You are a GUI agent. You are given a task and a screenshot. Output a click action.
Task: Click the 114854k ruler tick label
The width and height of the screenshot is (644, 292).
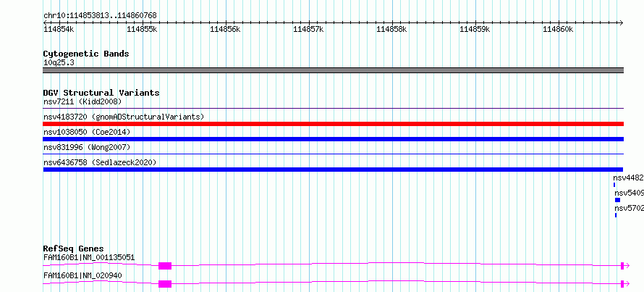tap(59, 29)
